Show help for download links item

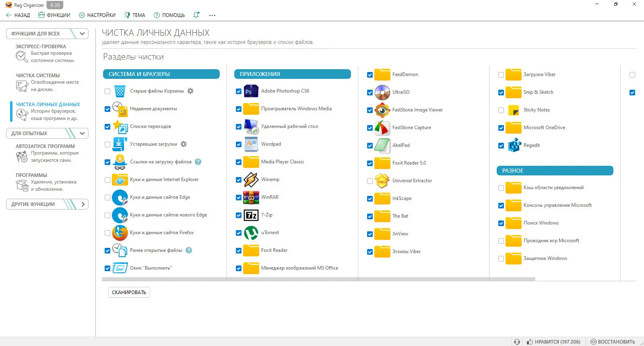(x=198, y=162)
